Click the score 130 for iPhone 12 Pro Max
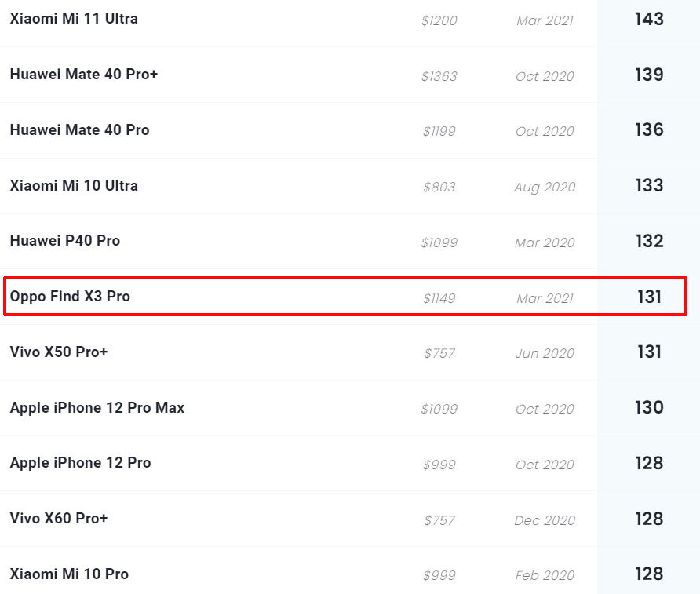Screen dimensions: 700x594 coord(649,408)
